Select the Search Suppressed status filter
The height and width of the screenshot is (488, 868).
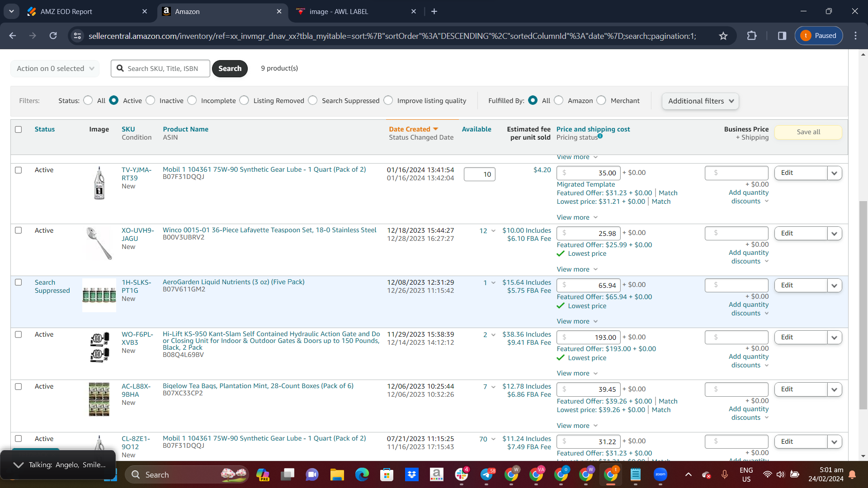coord(313,100)
